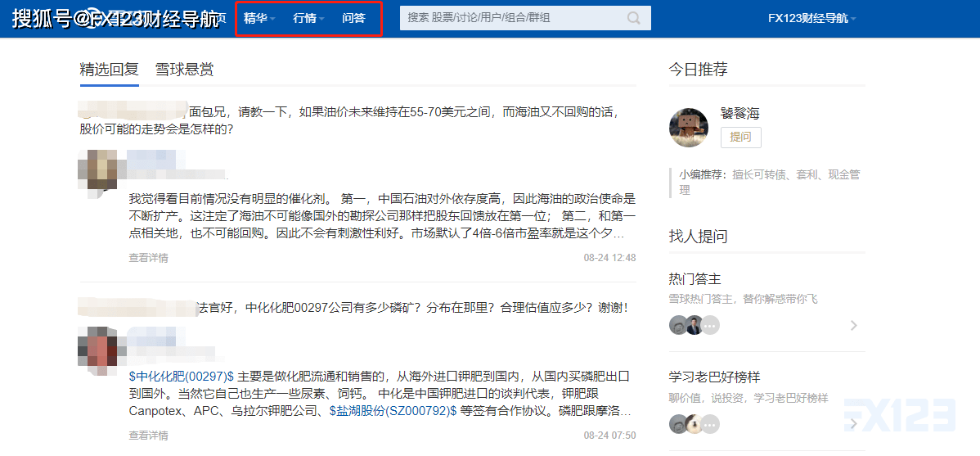Viewport: 980px width, 456px height.
Task: Click the 提问 button for 饕餮海
Action: (740, 137)
